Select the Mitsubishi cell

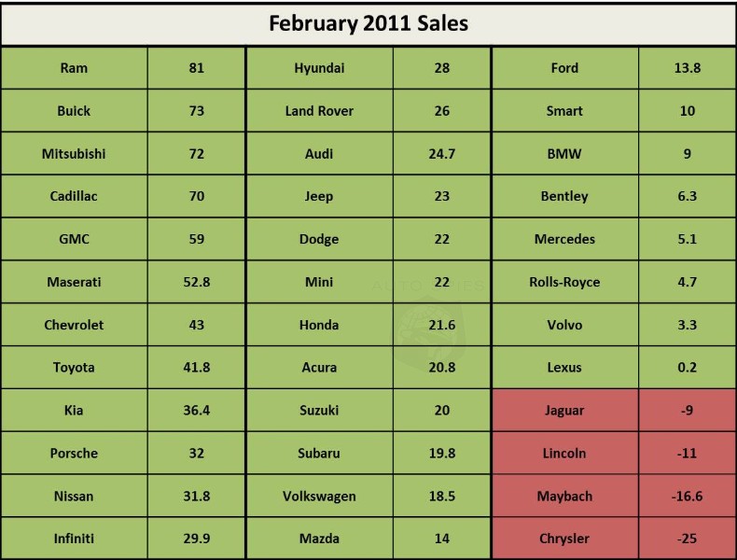[75, 154]
